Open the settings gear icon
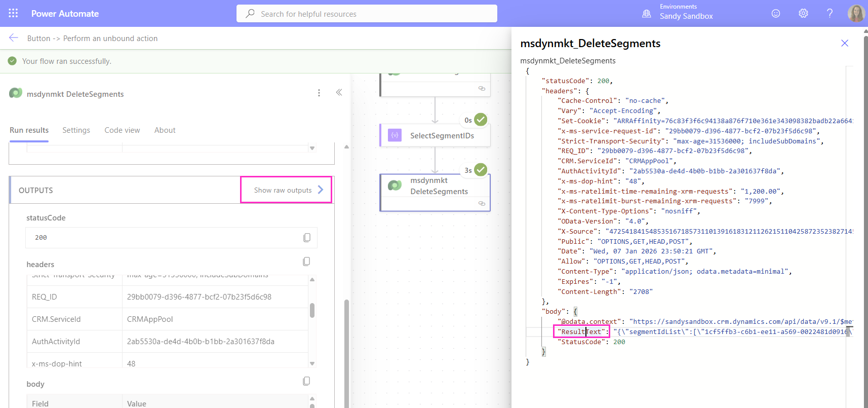Viewport: 868px width, 408px height. 803,13
